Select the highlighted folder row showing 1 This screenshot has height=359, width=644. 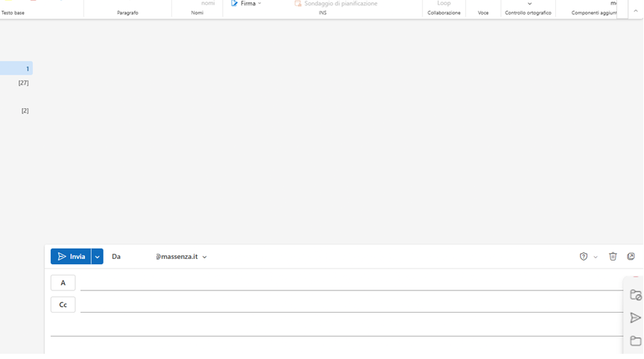click(x=16, y=68)
